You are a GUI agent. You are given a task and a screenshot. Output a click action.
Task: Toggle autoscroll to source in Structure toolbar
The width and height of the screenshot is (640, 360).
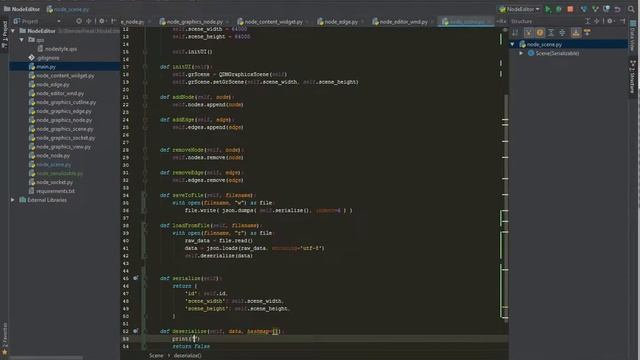point(576,33)
